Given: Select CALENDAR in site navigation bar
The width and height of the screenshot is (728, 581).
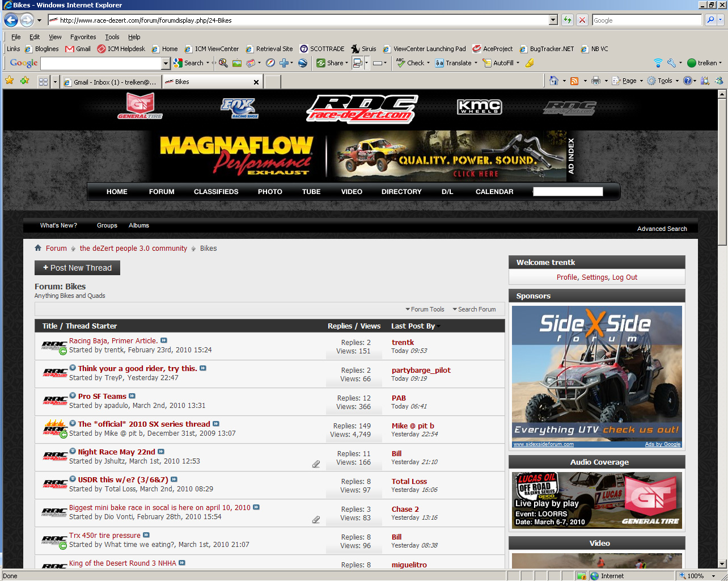Looking at the screenshot, I should [494, 192].
